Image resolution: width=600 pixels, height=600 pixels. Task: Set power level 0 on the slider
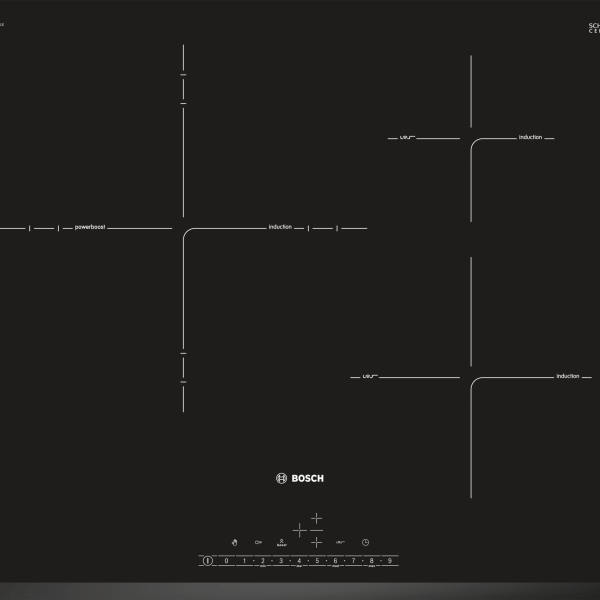pyautogui.click(x=226, y=561)
